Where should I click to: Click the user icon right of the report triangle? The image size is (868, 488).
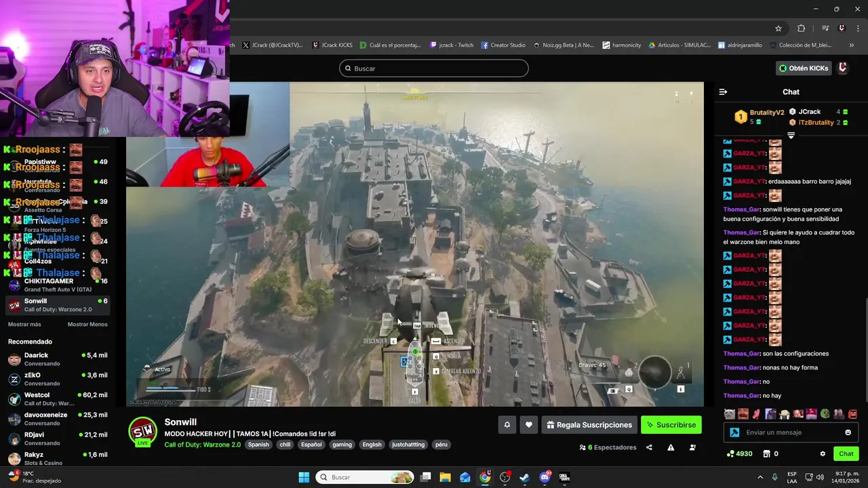[692, 447]
